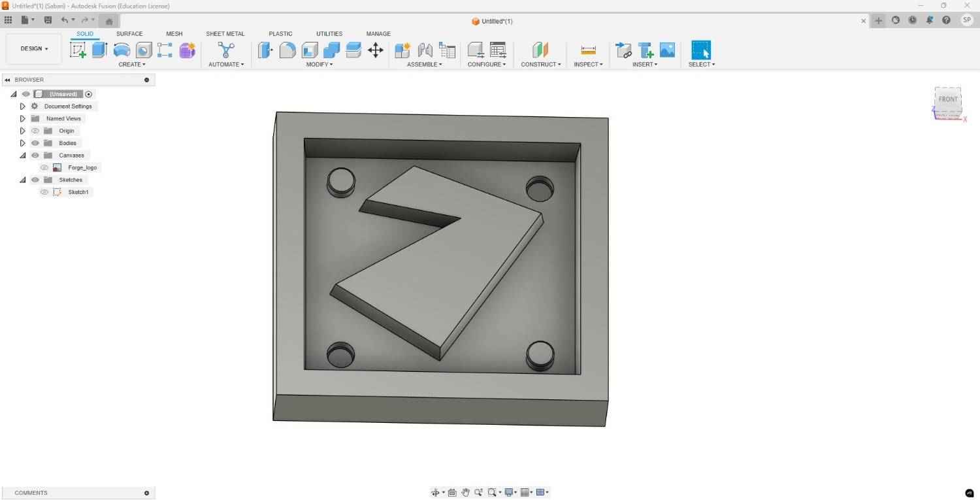980x500 pixels.
Task: Select the Combine tool
Action: pos(332,50)
